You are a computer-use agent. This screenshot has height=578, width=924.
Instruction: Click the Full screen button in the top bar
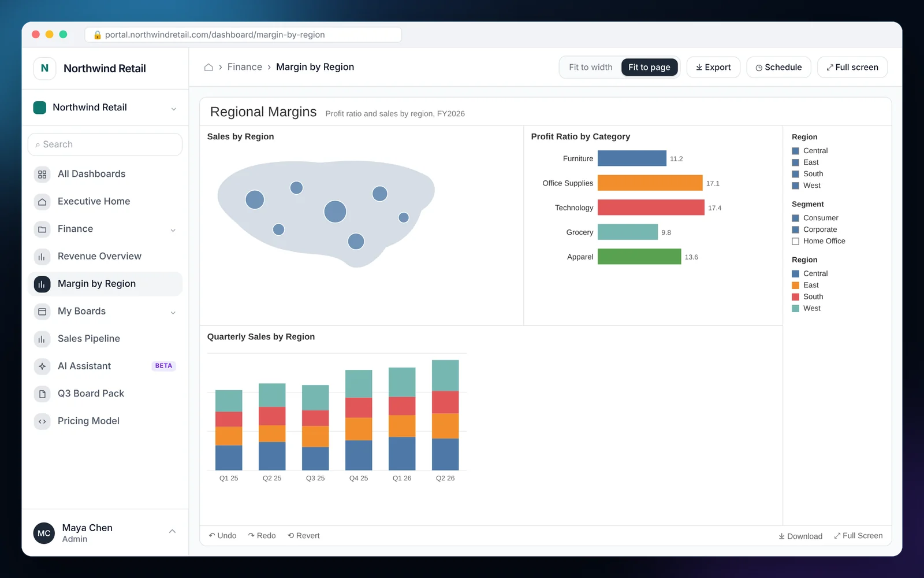852,67
